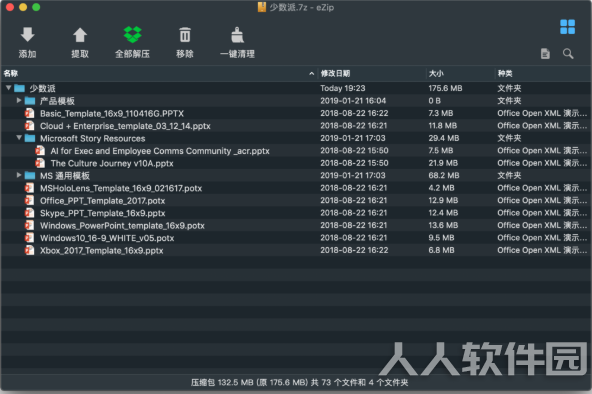Click the MSHoloLens_Template file icon

pos(29,188)
